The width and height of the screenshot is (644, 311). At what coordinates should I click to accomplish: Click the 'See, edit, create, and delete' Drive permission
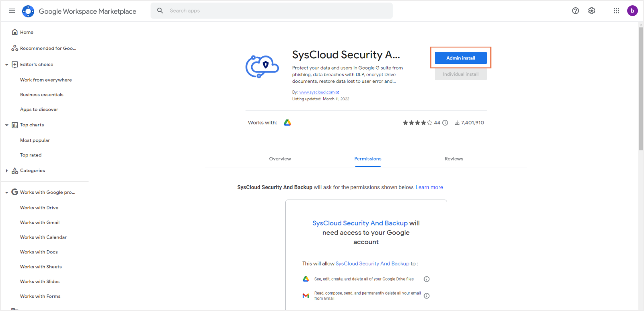pyautogui.click(x=364, y=279)
